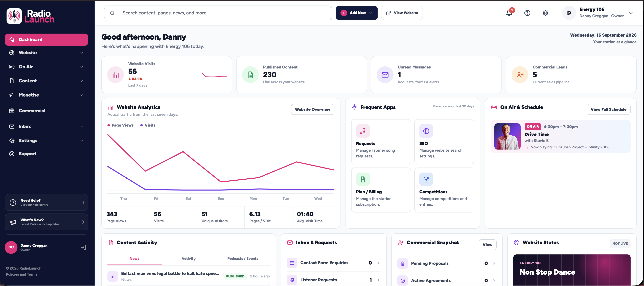This screenshot has width=644, height=286.
Task: Expand the Settings sidebar menu chevron
Action: (x=81, y=141)
